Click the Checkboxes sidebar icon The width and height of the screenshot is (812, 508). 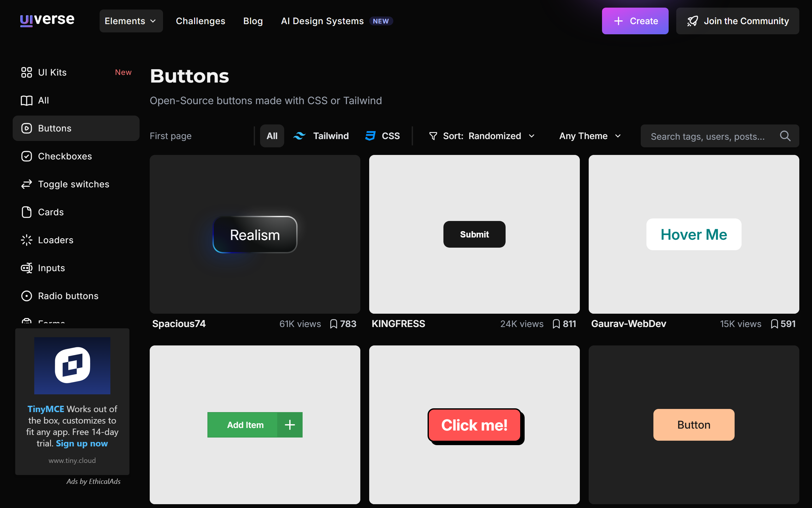point(27,156)
